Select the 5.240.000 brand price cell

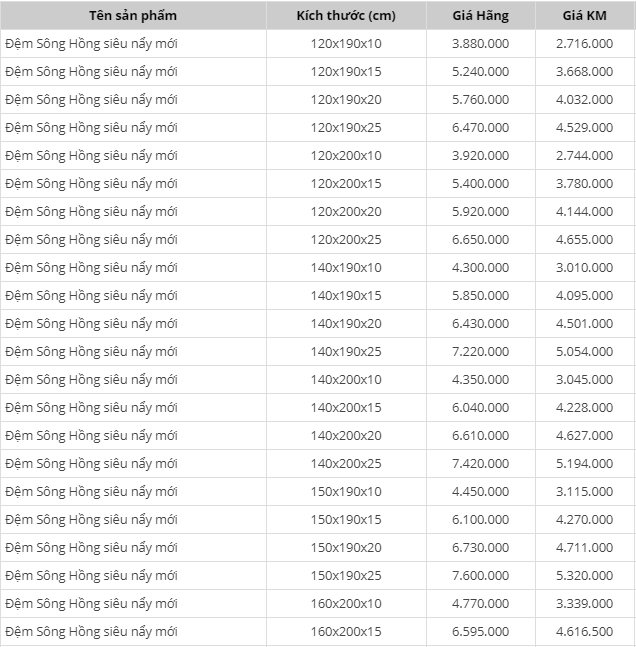tap(480, 72)
